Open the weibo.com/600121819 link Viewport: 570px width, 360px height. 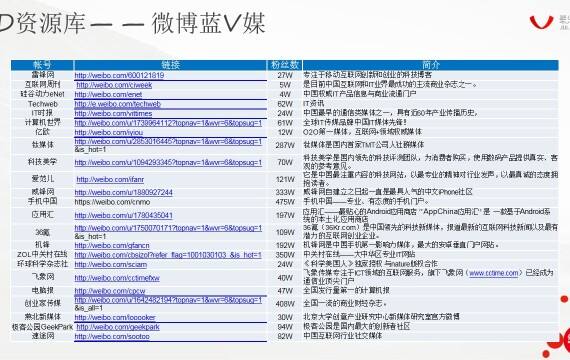(x=119, y=75)
